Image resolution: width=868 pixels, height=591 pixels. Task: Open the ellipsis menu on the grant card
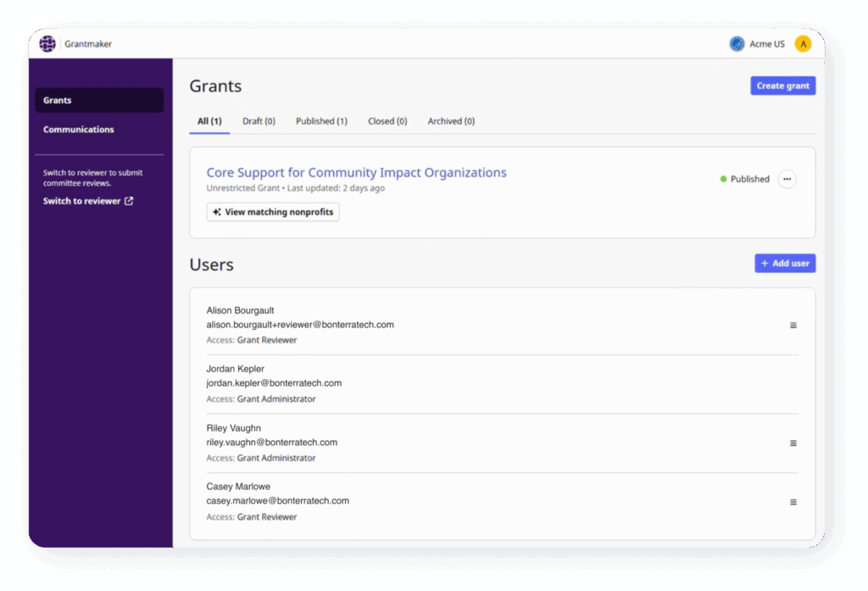(787, 179)
